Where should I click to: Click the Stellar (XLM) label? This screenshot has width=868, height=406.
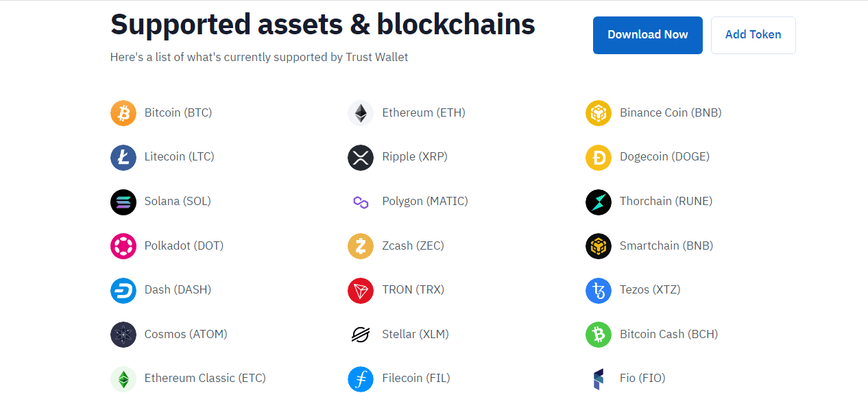click(x=415, y=334)
